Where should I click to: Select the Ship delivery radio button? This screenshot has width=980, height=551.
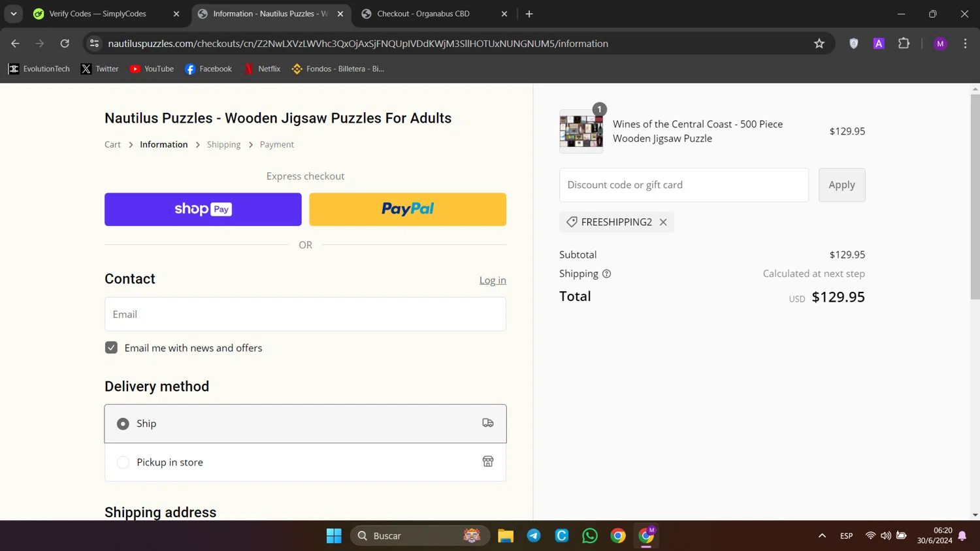point(123,424)
